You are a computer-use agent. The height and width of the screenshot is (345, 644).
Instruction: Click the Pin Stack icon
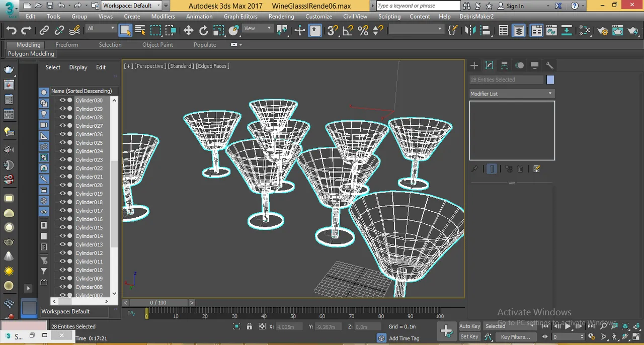(x=474, y=169)
